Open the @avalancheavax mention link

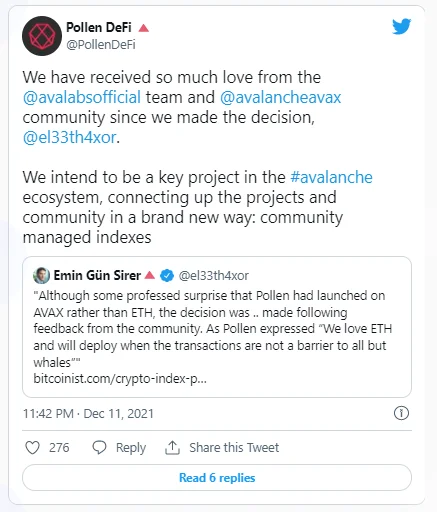tap(281, 97)
